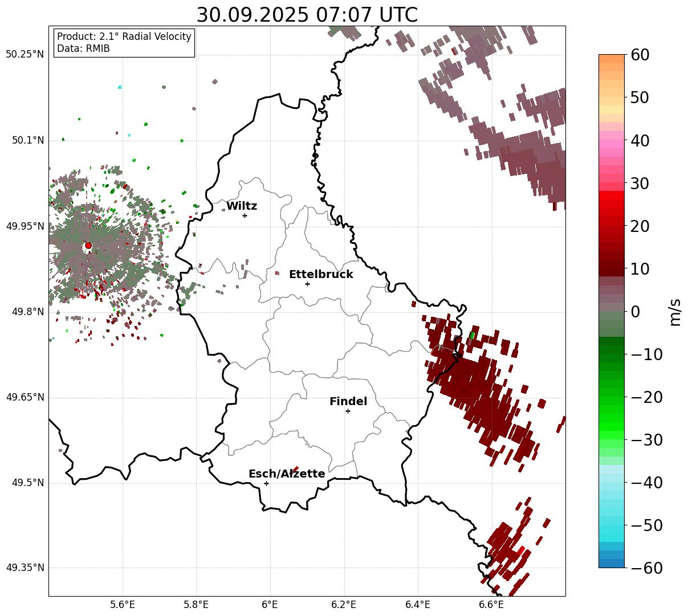Click the red radar site marker dot
This screenshot has width=688, height=616.
pos(88,246)
